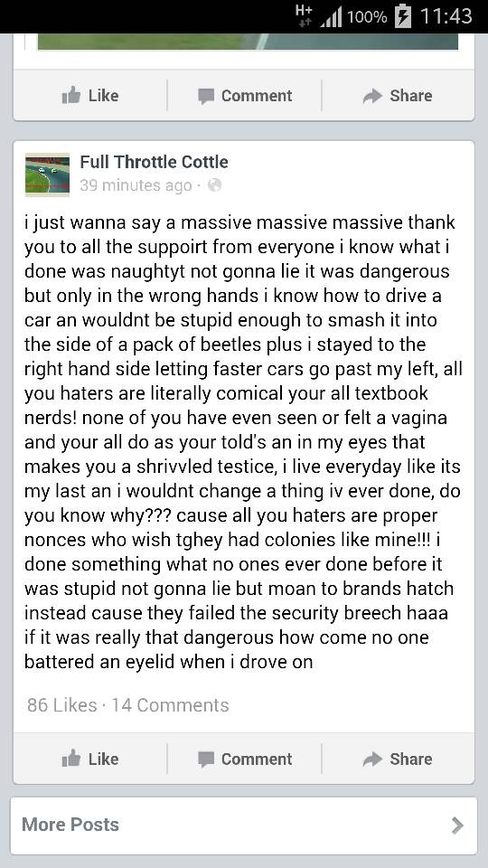Tap comment bubble icon under Full Throttle Cottle post
The image size is (488, 868).
[206, 759]
